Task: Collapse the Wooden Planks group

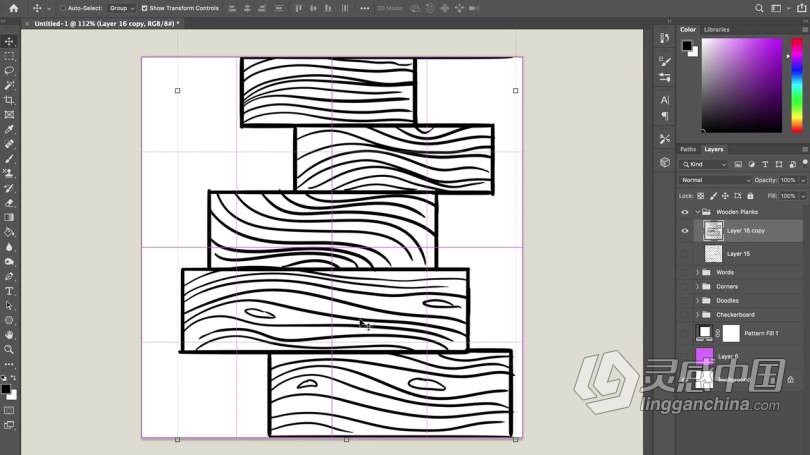Action: 697,212
